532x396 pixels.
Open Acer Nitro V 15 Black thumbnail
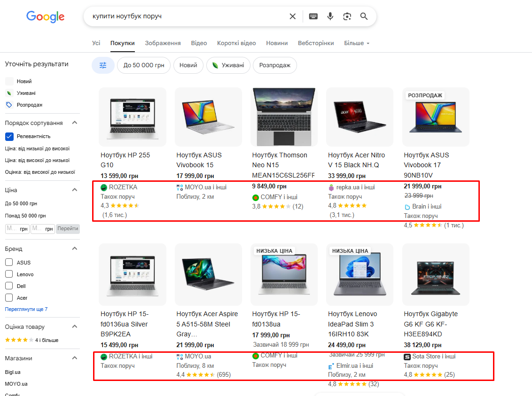pos(360,117)
